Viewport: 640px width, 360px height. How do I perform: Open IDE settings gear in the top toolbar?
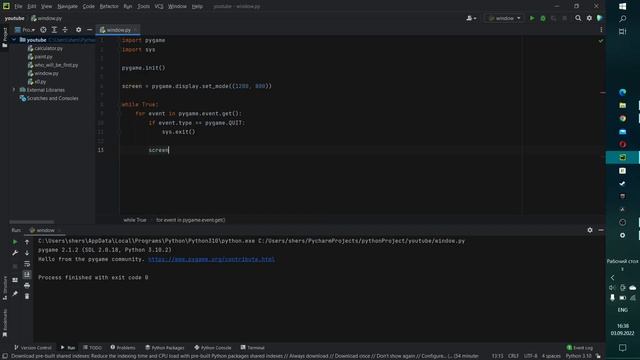coord(589,18)
